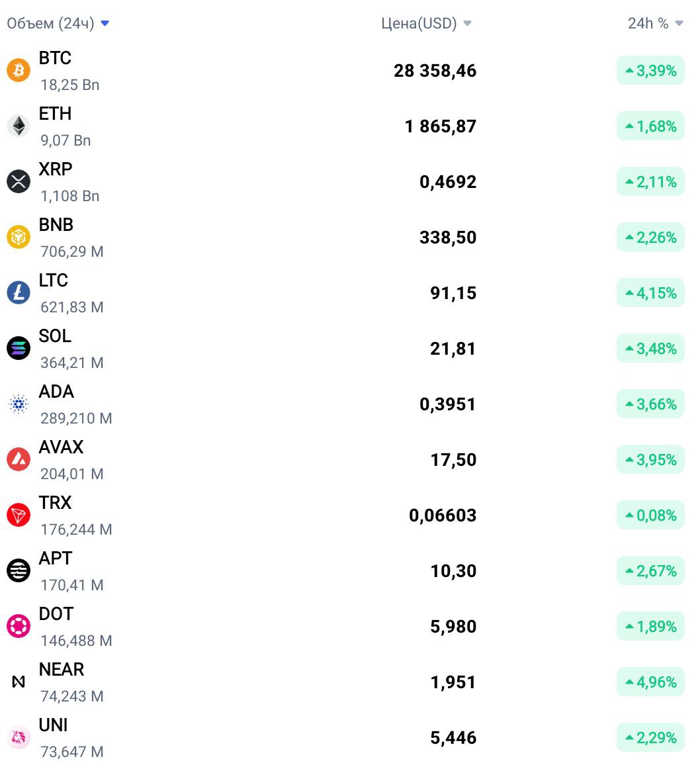The width and height of the screenshot is (700, 765).
Task: Open the ETH price 1 865,87
Action: (441, 126)
